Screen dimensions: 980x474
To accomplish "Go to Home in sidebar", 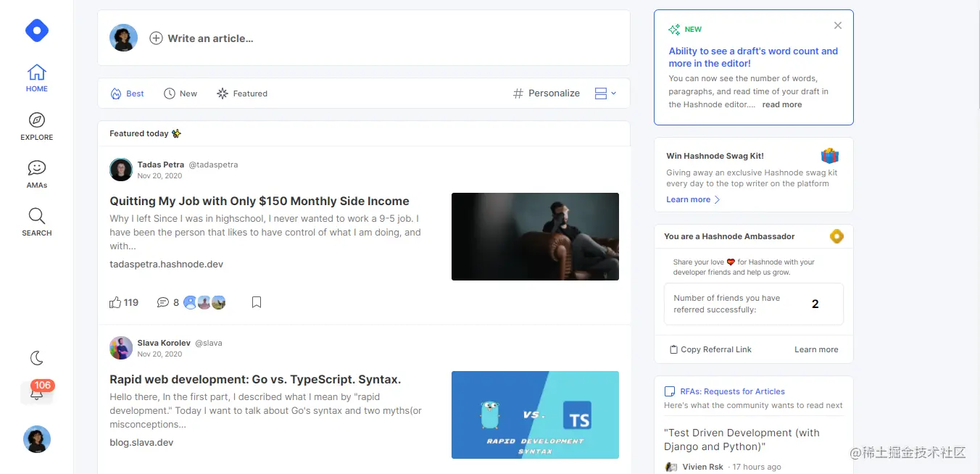I will point(37,78).
